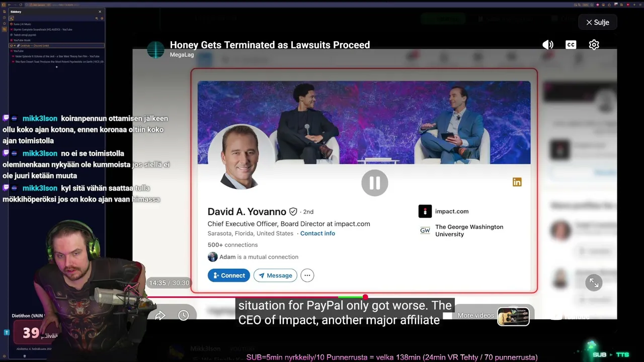Open the three-dot More options on the profile

point(307,276)
